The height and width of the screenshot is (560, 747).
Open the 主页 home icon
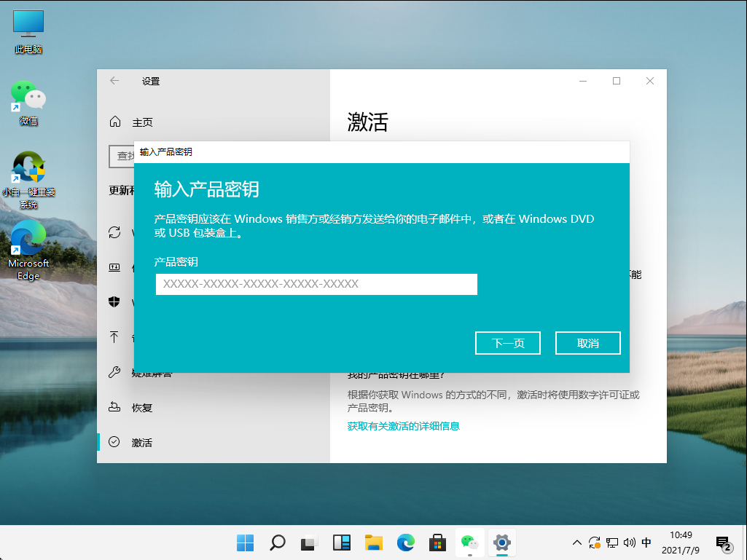114,122
